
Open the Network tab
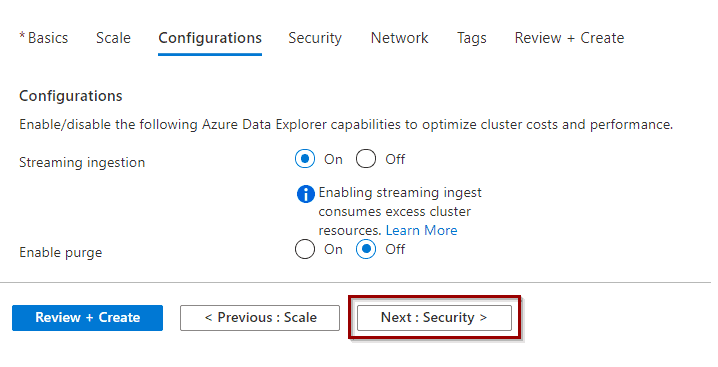coord(399,38)
